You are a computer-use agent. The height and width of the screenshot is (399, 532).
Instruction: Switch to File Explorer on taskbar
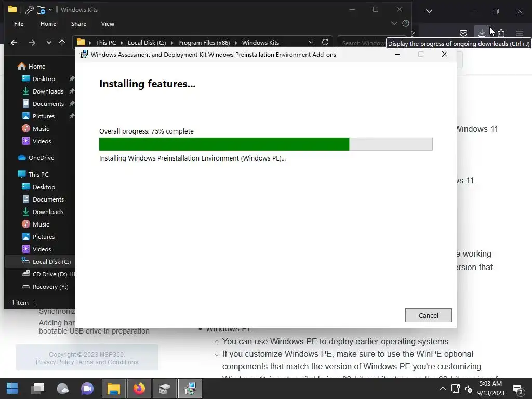pos(114,389)
